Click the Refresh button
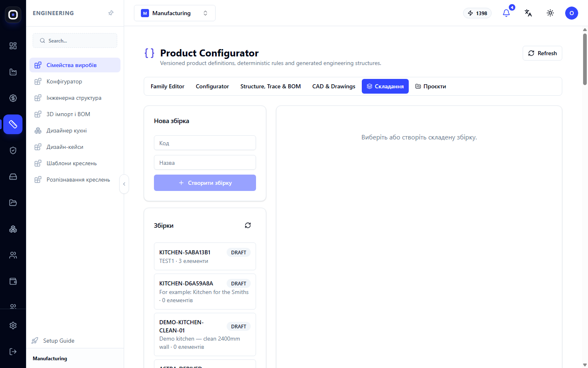Image resolution: width=588 pixels, height=368 pixels. (542, 53)
